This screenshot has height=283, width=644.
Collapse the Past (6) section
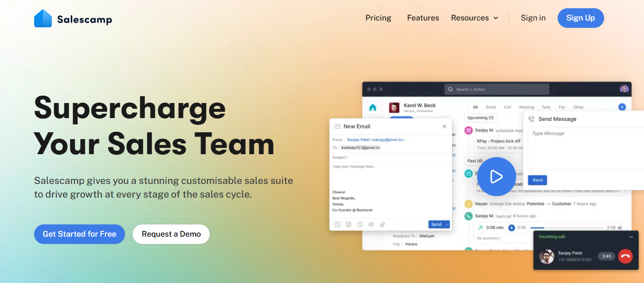[475, 161]
